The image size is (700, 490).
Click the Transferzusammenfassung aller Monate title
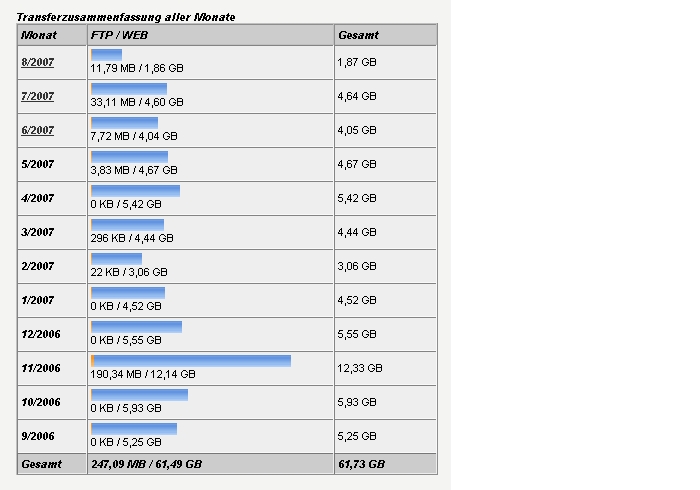point(126,17)
